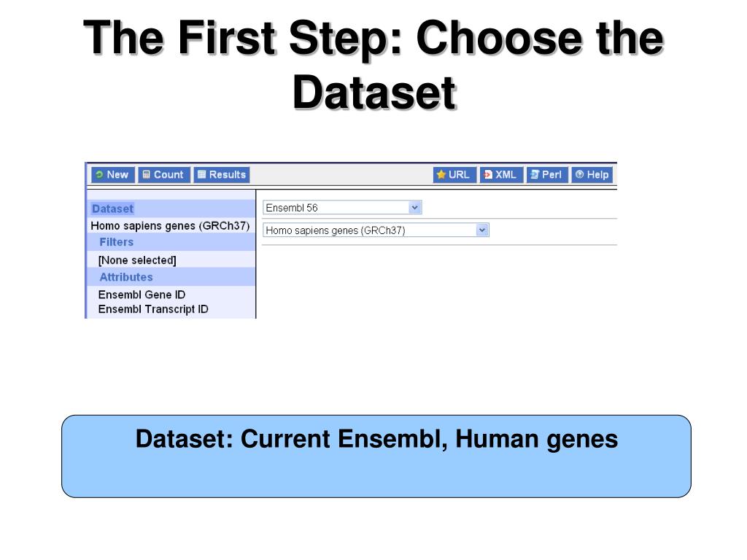Click the Results button label
This screenshot has height=560, width=747.
(x=228, y=175)
